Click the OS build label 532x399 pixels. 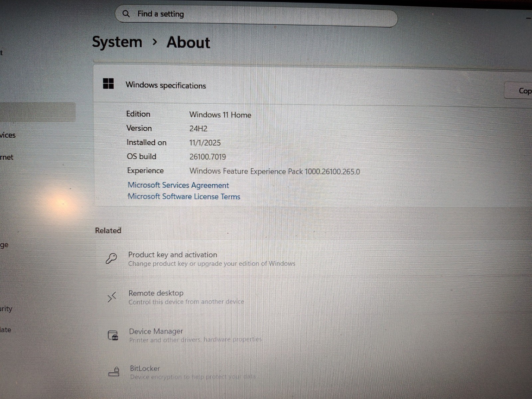coord(141,156)
